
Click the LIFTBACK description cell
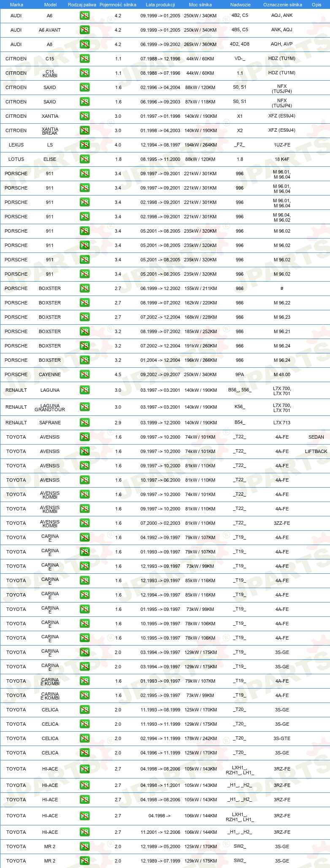tap(316, 451)
